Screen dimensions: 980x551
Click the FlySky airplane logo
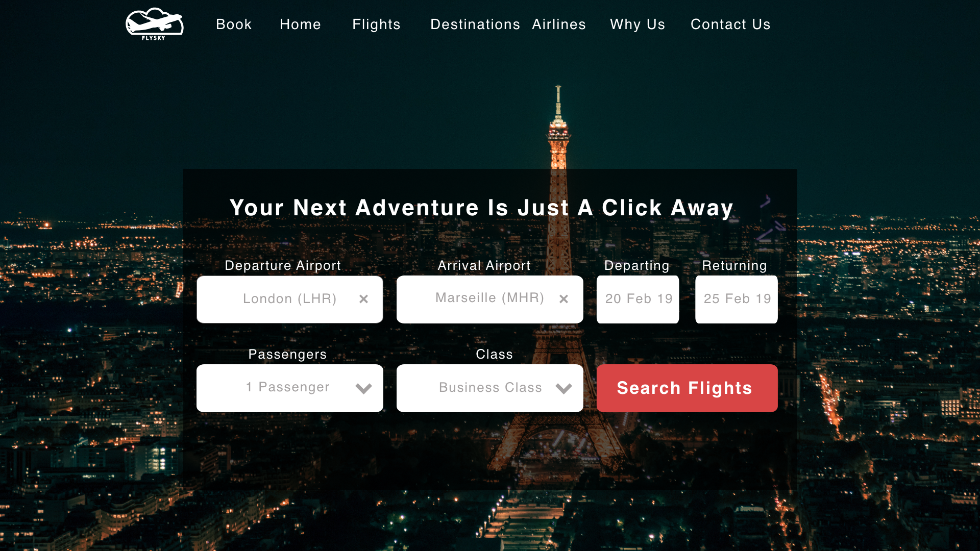[154, 24]
